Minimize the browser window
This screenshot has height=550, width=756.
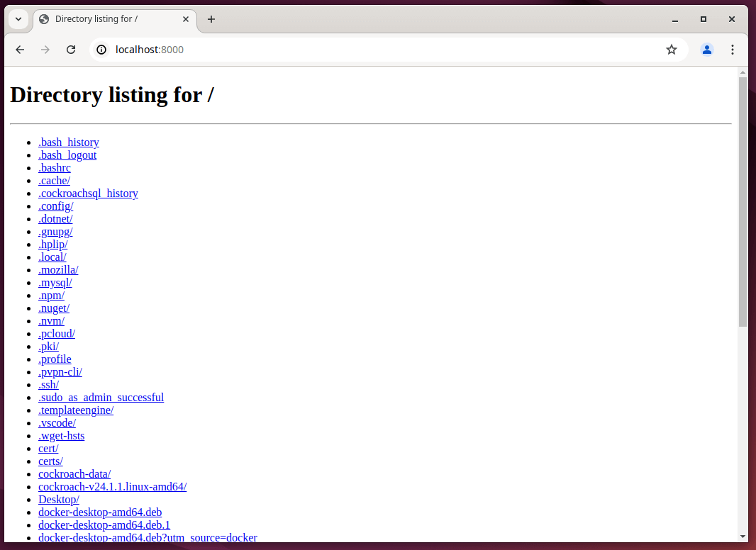tap(675, 19)
